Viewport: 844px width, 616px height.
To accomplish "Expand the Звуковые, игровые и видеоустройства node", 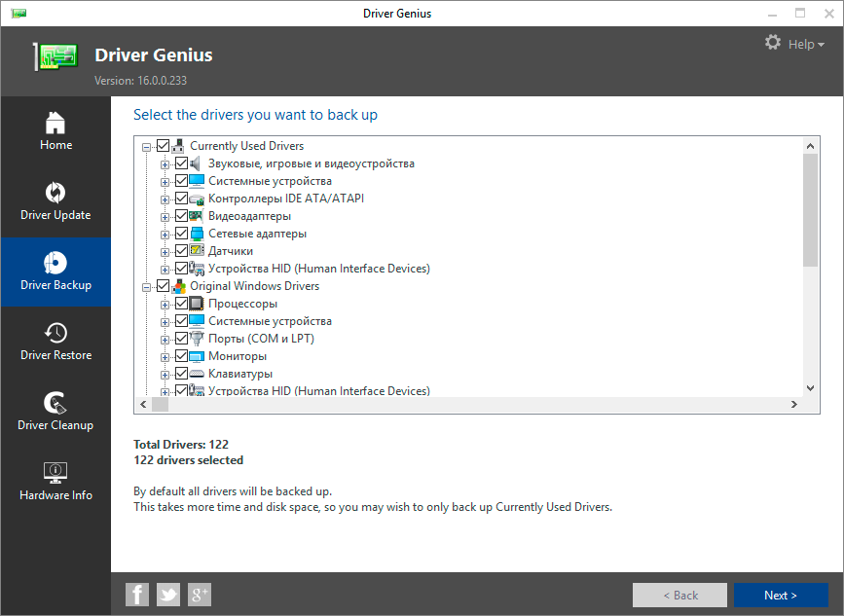I will coord(165,164).
